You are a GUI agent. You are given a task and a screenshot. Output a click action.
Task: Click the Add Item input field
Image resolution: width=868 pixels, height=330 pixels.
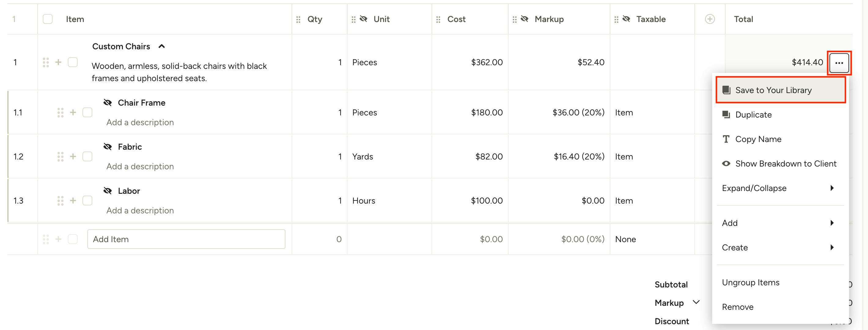click(186, 239)
